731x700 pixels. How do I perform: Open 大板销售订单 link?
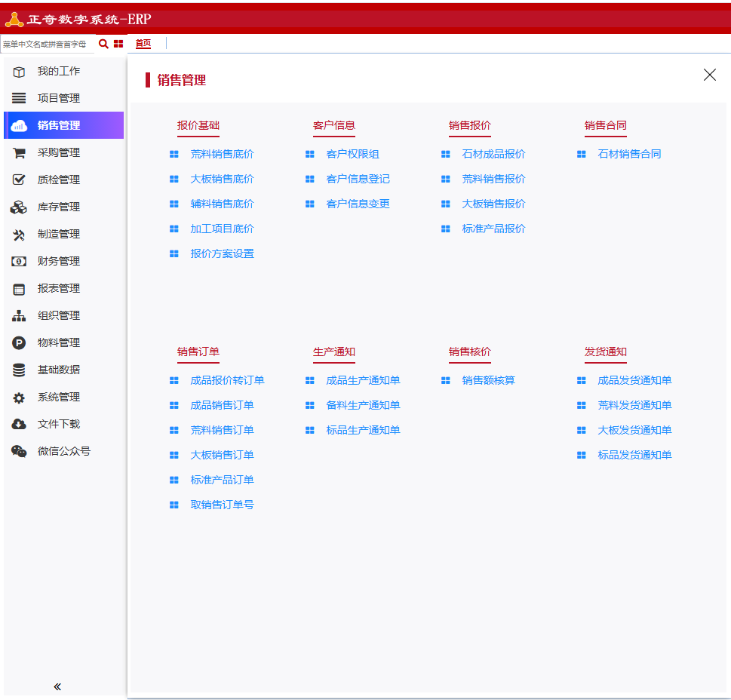click(222, 456)
